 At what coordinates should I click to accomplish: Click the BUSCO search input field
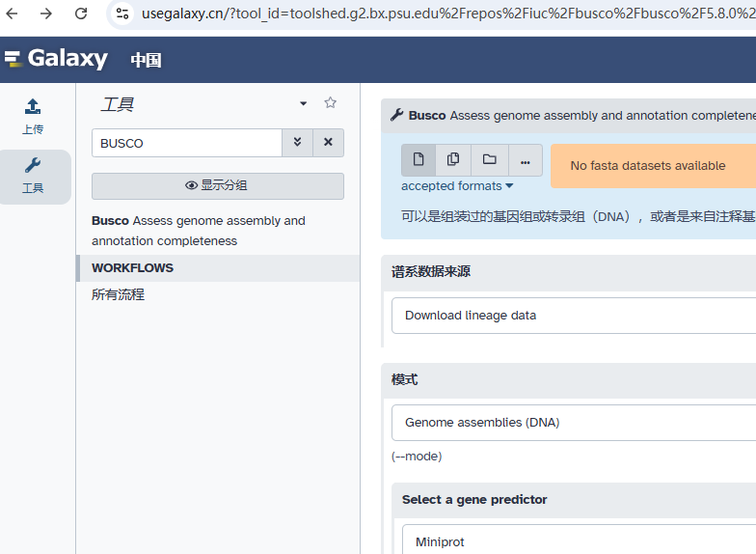pos(187,143)
